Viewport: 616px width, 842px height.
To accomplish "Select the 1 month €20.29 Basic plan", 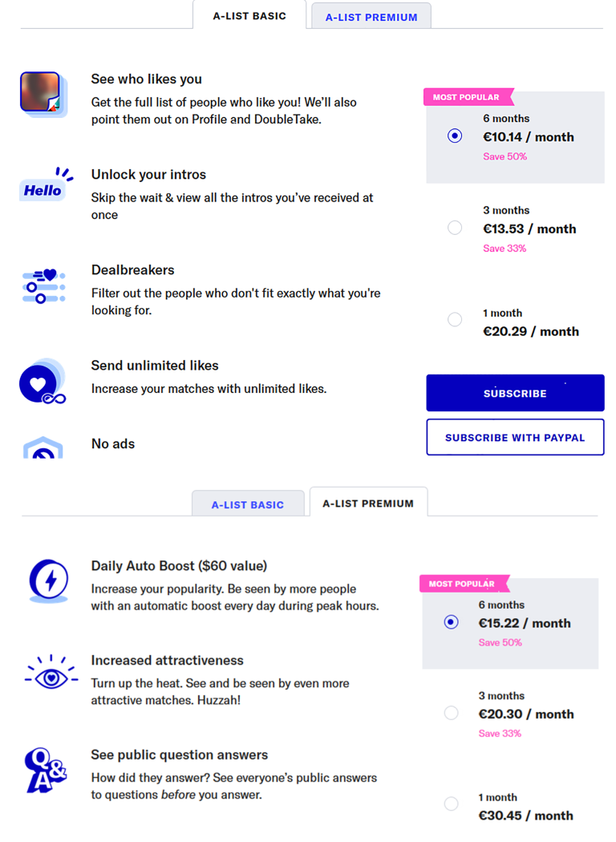I will [455, 319].
